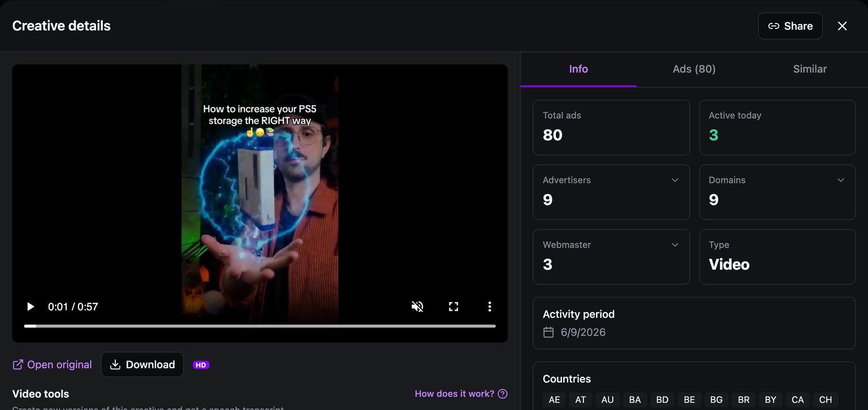
Task: Select the AU country tag
Action: point(608,400)
